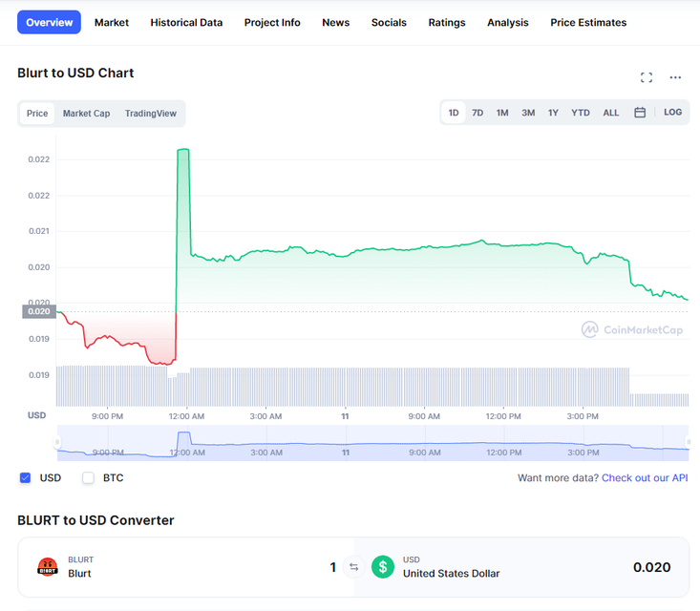The height and width of the screenshot is (611, 700).
Task: Click the Blurt coin logo icon
Action: coord(48,567)
